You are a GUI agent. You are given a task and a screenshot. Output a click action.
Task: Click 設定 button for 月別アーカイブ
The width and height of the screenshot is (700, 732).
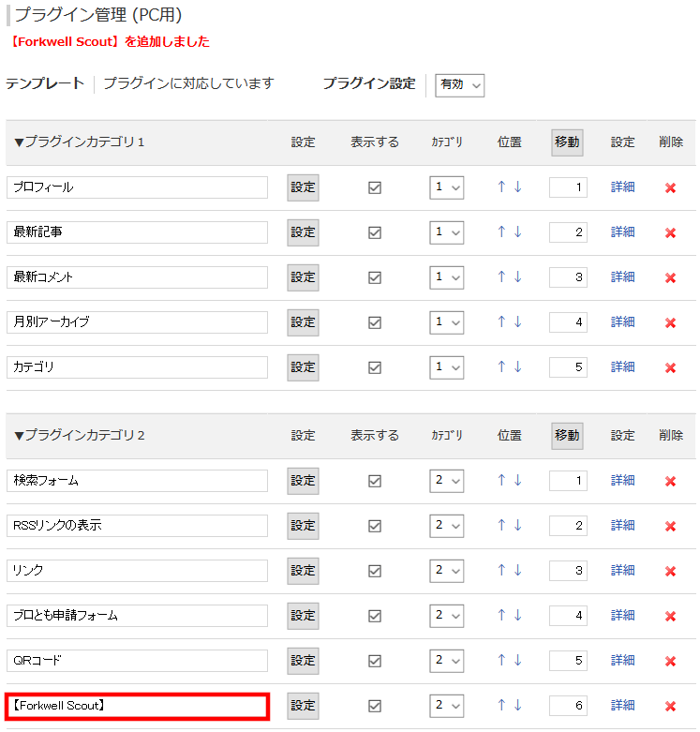[303, 322]
